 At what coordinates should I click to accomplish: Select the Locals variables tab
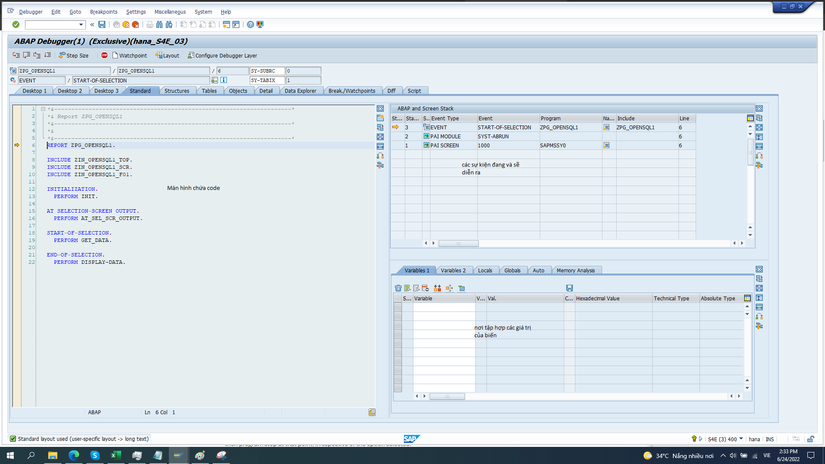click(x=484, y=270)
